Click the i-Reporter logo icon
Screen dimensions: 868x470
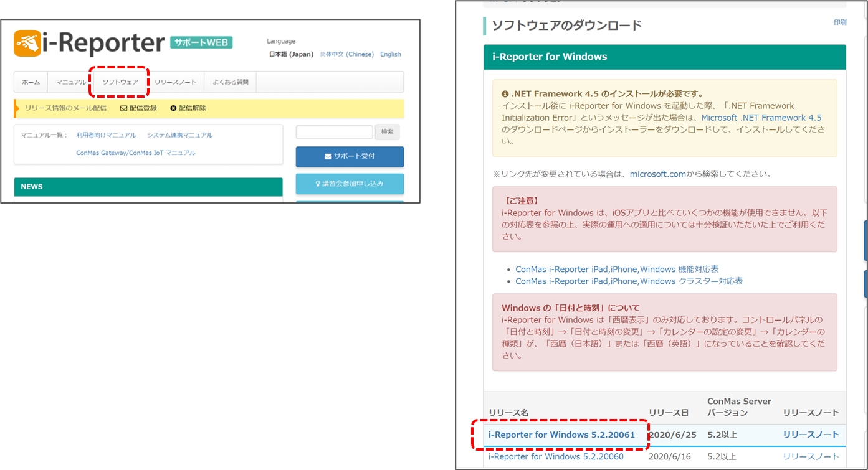27,43
